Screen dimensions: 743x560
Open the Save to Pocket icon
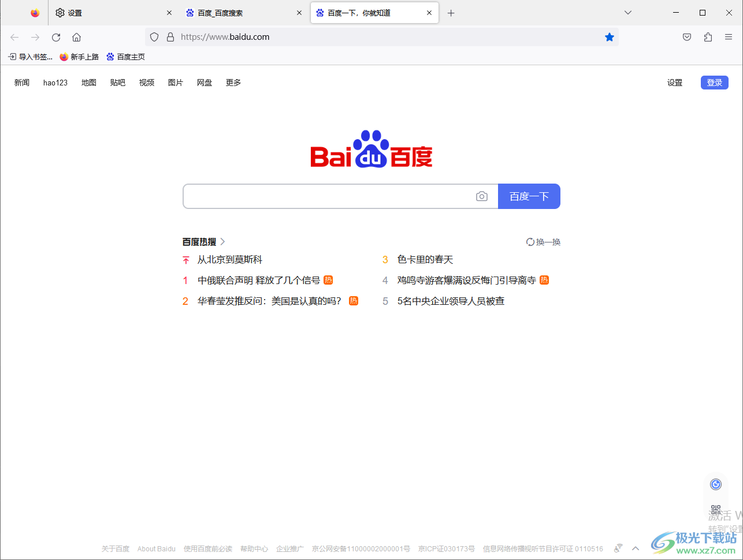(687, 37)
